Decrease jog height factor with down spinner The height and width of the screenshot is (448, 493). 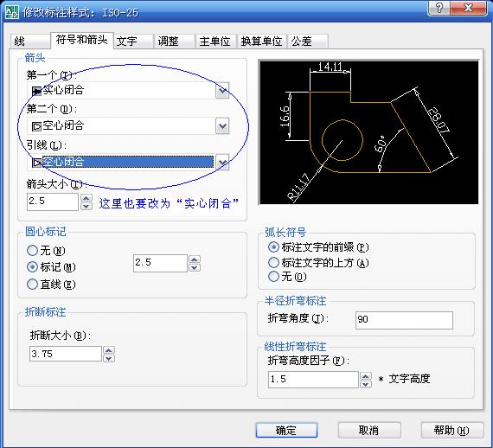pyautogui.click(x=365, y=384)
